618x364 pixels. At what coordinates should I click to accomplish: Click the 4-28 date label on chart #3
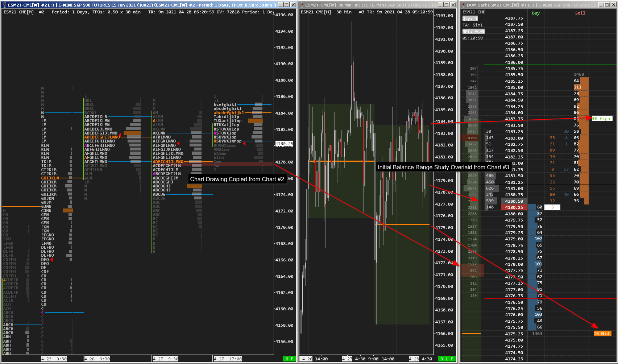414,359
